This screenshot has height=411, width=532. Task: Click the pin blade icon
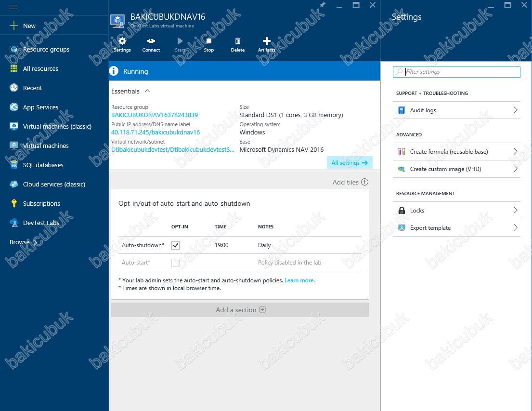[322, 5]
